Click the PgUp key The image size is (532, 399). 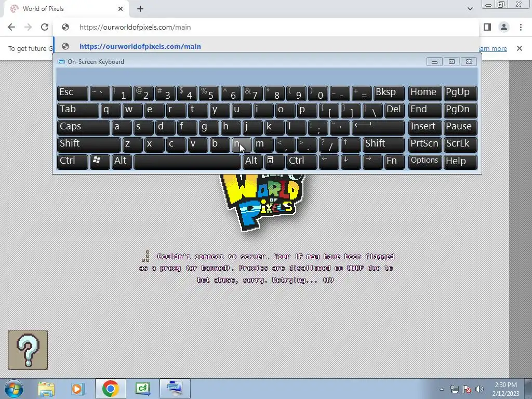pos(460,93)
